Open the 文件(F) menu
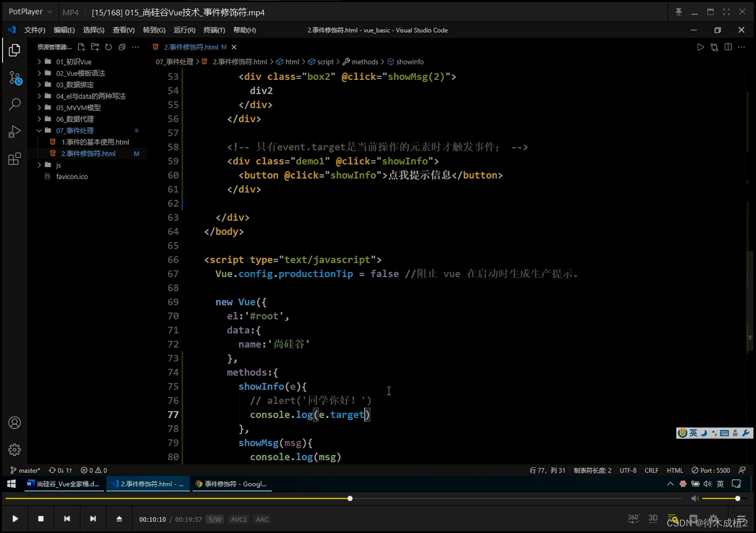756x533 pixels. pyautogui.click(x=34, y=30)
